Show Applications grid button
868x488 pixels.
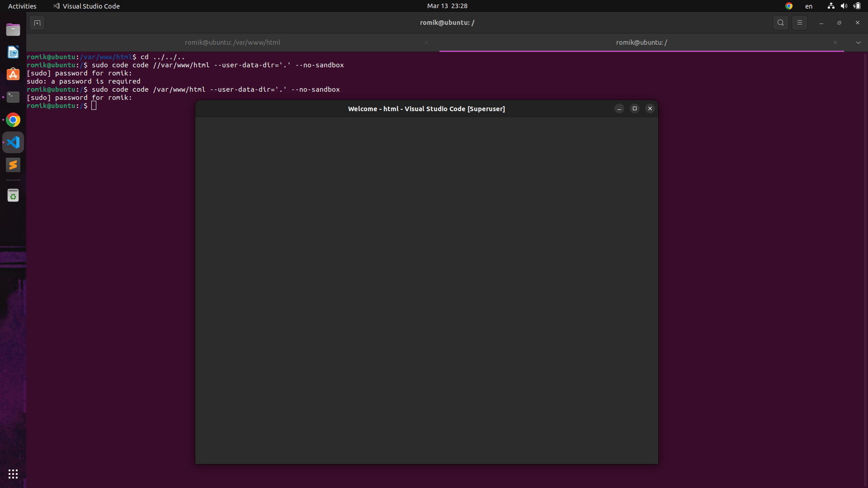[13, 474]
